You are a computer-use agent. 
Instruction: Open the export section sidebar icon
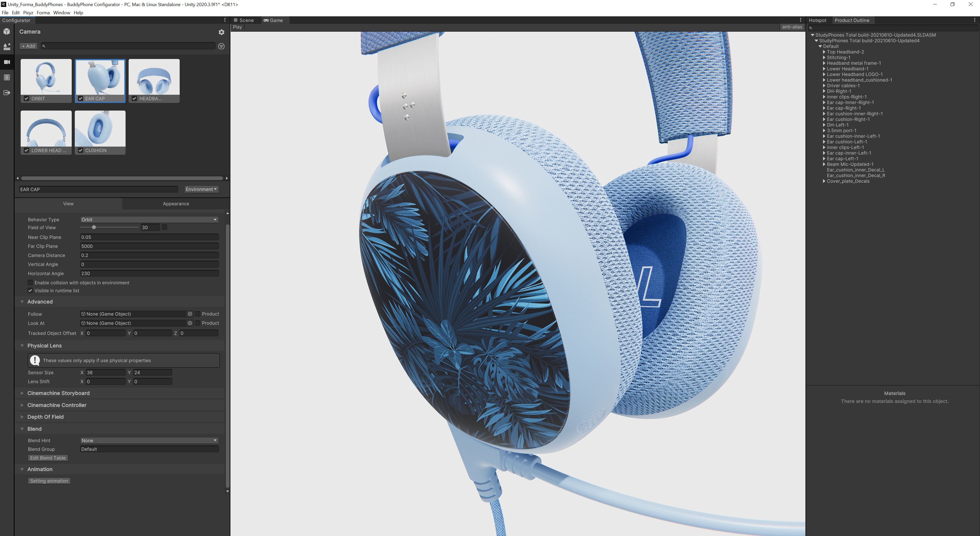[x=7, y=92]
